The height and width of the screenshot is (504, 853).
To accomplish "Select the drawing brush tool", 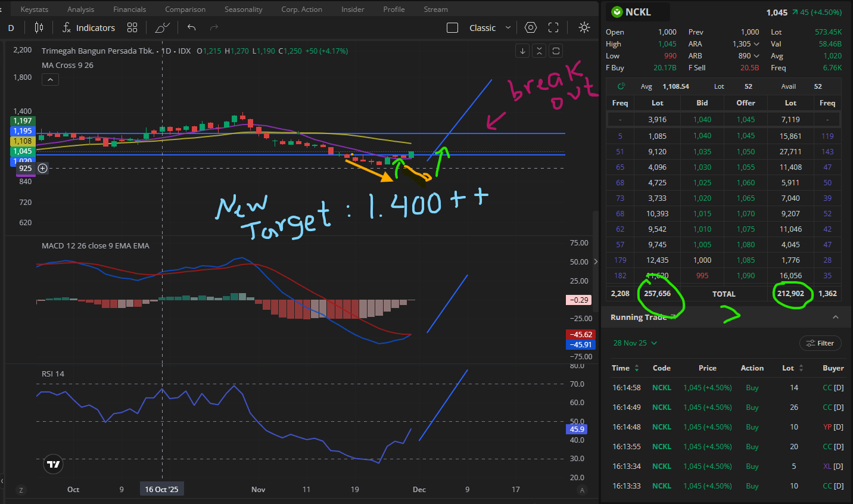I will 162,27.
